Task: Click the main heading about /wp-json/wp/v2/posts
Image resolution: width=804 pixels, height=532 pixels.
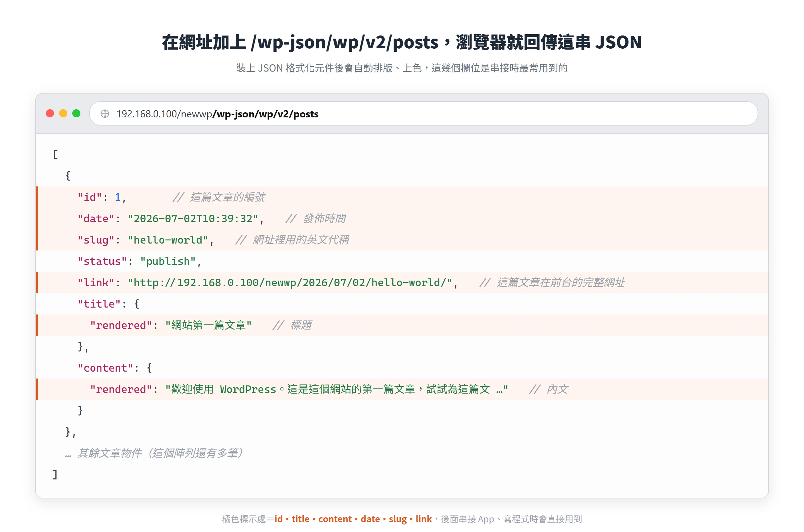Action: [402, 42]
